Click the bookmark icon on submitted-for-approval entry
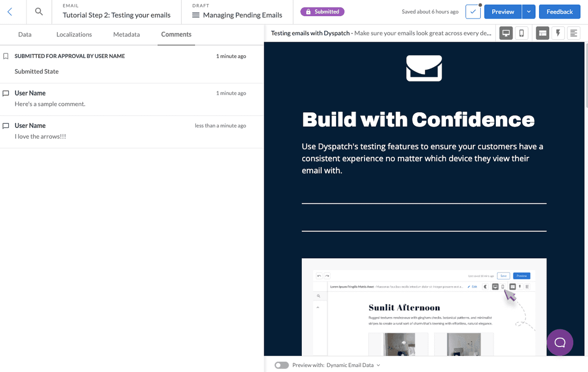 pos(6,56)
